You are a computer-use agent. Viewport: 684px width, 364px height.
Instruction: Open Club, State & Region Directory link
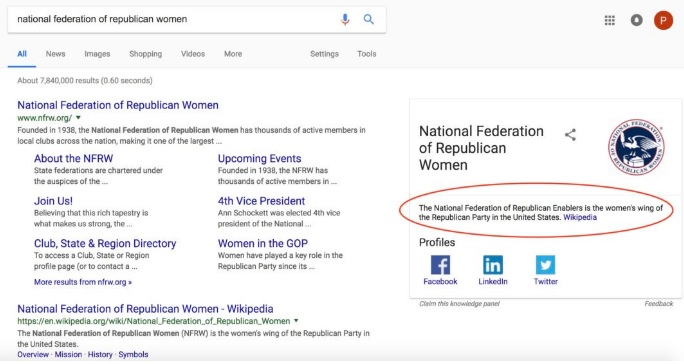105,244
